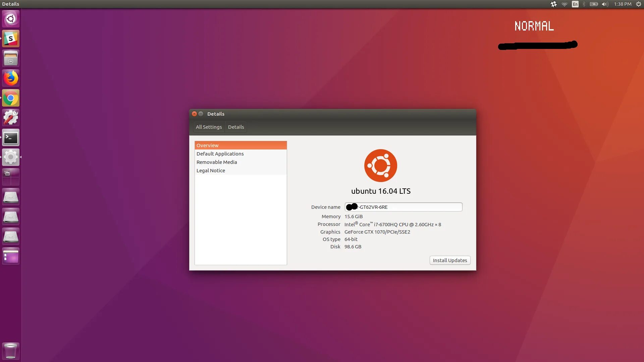The image size is (644, 362).
Task: Select Legal Notice in the sidebar
Action: 240,170
